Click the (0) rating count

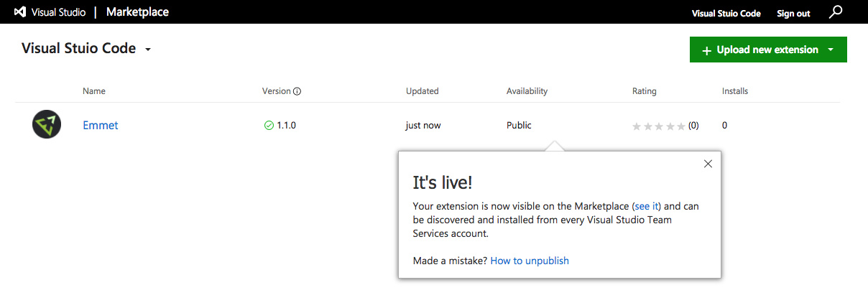(x=693, y=126)
